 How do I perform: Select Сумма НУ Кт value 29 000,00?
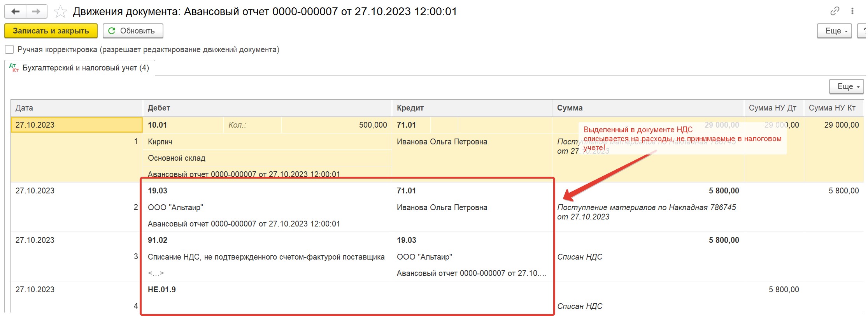(841, 125)
